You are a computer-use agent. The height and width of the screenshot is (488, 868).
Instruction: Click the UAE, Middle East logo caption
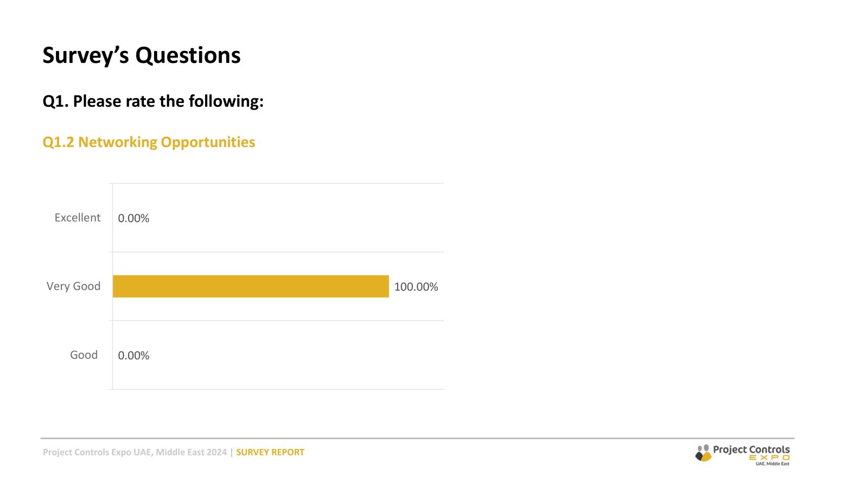tap(773, 464)
